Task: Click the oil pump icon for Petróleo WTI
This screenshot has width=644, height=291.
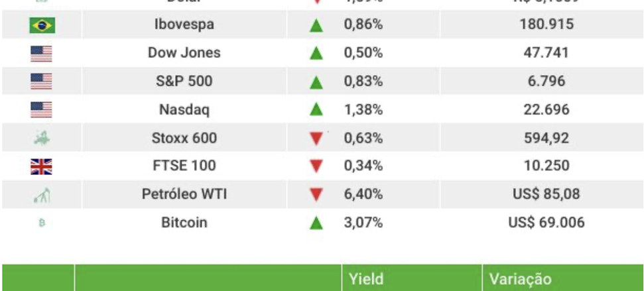Action: tap(41, 195)
